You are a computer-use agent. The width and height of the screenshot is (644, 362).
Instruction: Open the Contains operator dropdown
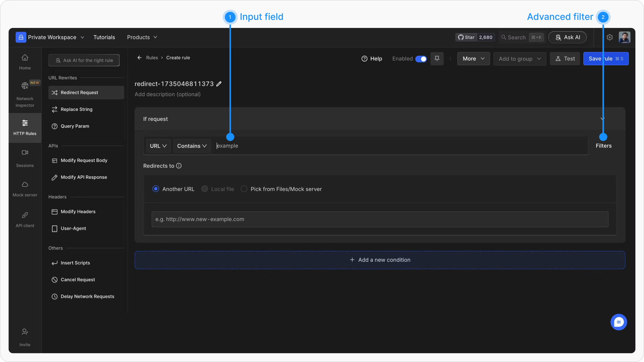click(192, 146)
